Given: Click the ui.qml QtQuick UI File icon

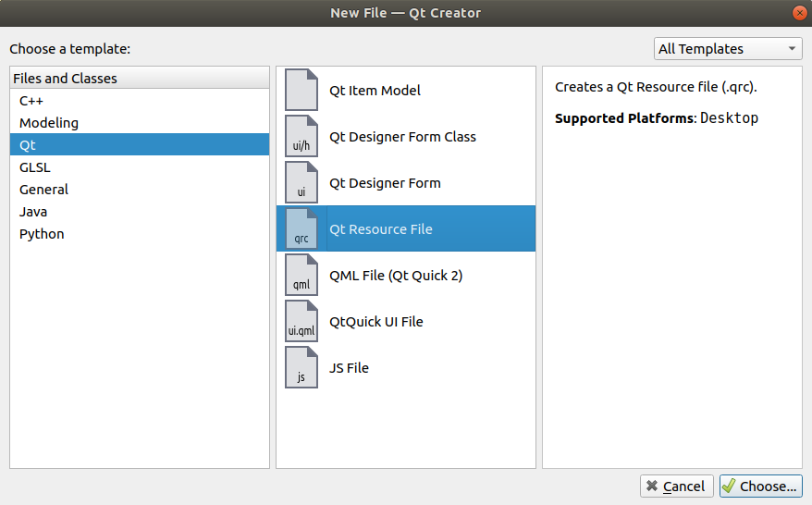Looking at the screenshot, I should 301,321.
